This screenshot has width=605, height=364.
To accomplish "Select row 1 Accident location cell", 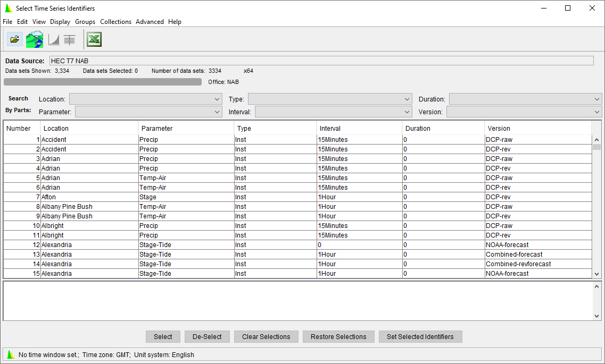I will point(89,139).
